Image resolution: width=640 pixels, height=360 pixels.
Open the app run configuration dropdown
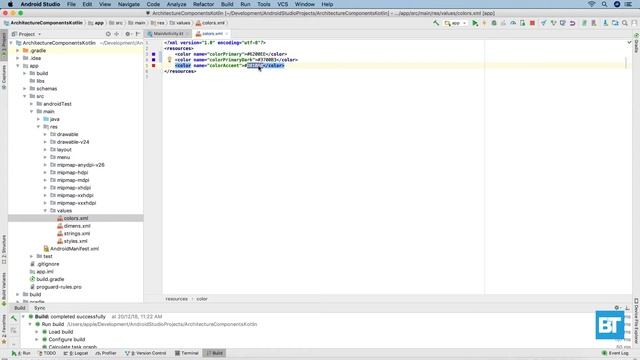tap(456, 23)
